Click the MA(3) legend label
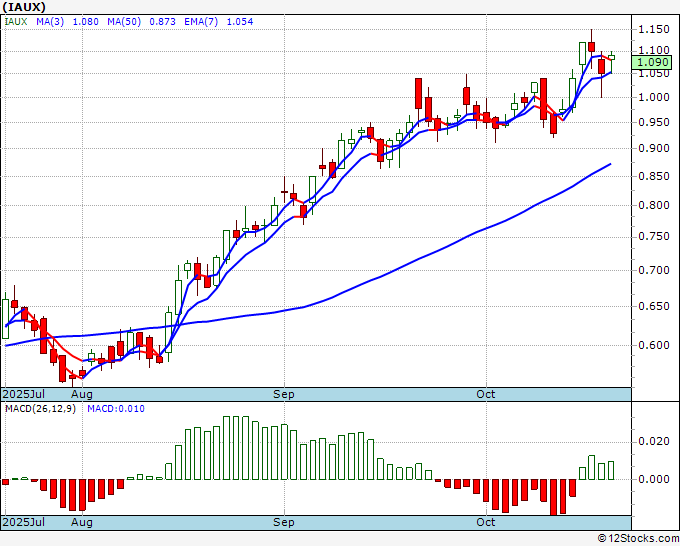680x546 pixels. 50,22
